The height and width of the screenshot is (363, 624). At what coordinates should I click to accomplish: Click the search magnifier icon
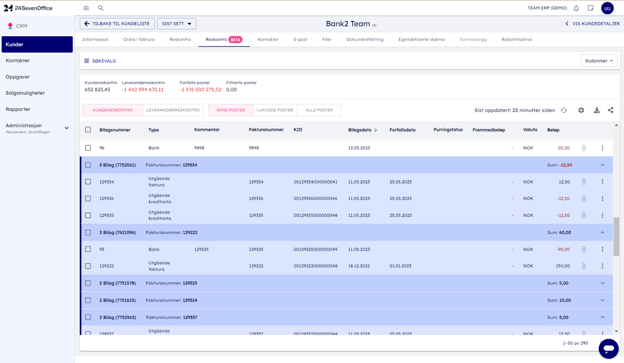pyautogui.click(x=101, y=8)
